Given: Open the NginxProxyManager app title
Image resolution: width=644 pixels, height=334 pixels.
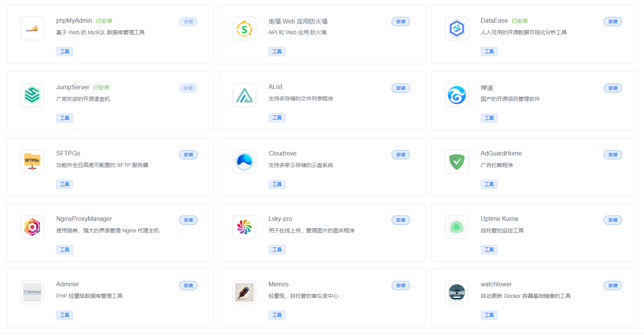Looking at the screenshot, I should pyautogui.click(x=84, y=219).
